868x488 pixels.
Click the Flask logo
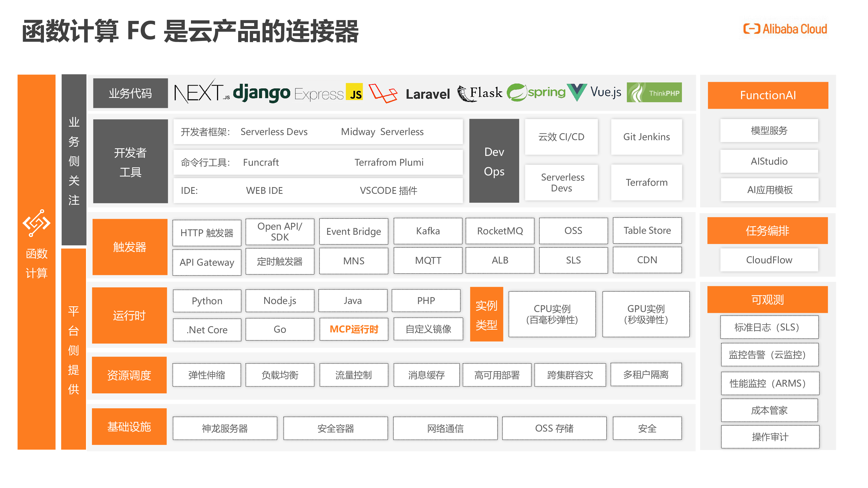(x=480, y=93)
